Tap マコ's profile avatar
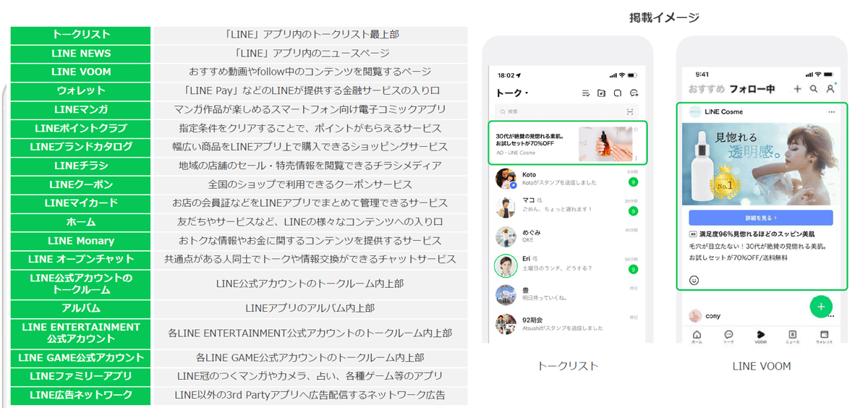Image resolution: width=868 pixels, height=408 pixels. (506, 207)
